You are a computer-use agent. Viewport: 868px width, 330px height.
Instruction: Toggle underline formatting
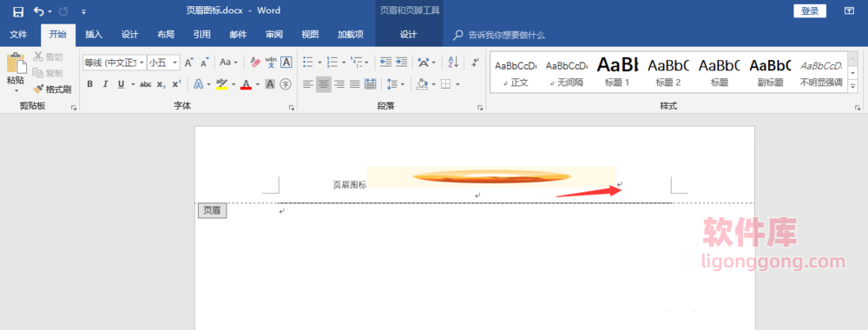coord(121,84)
